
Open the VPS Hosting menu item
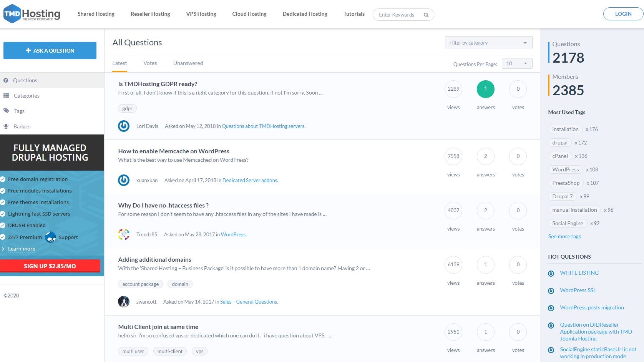(201, 14)
